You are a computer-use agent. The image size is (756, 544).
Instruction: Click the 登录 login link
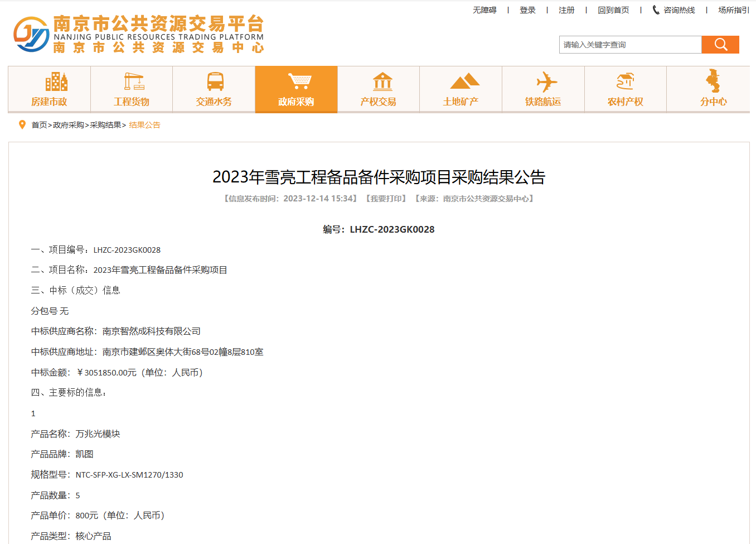click(527, 9)
